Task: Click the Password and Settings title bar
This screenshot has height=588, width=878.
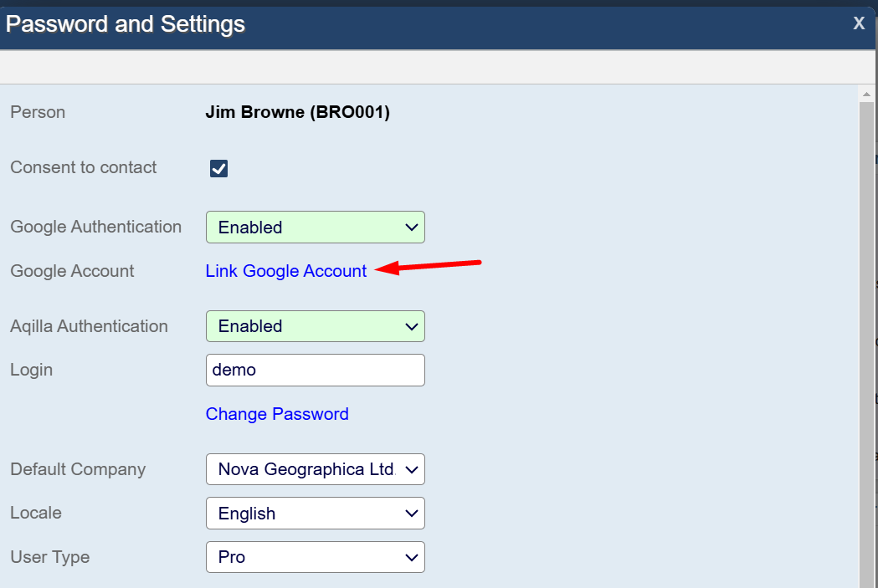Action: click(x=418, y=24)
